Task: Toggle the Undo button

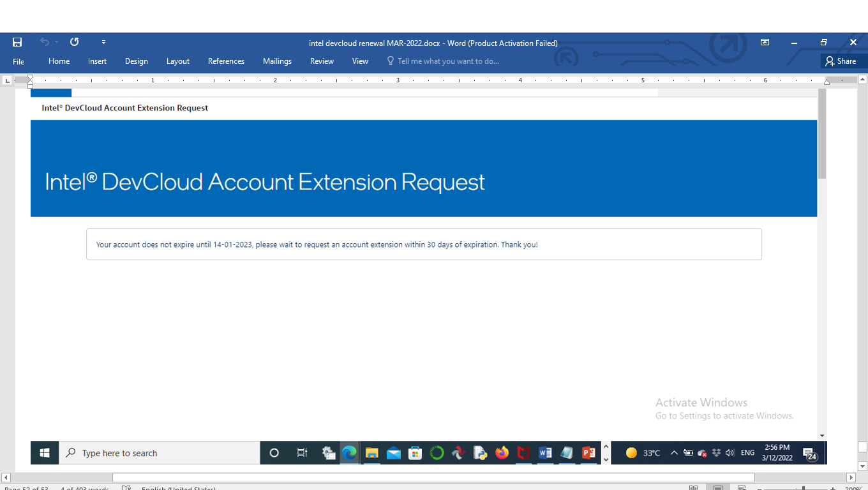Action: (43, 42)
